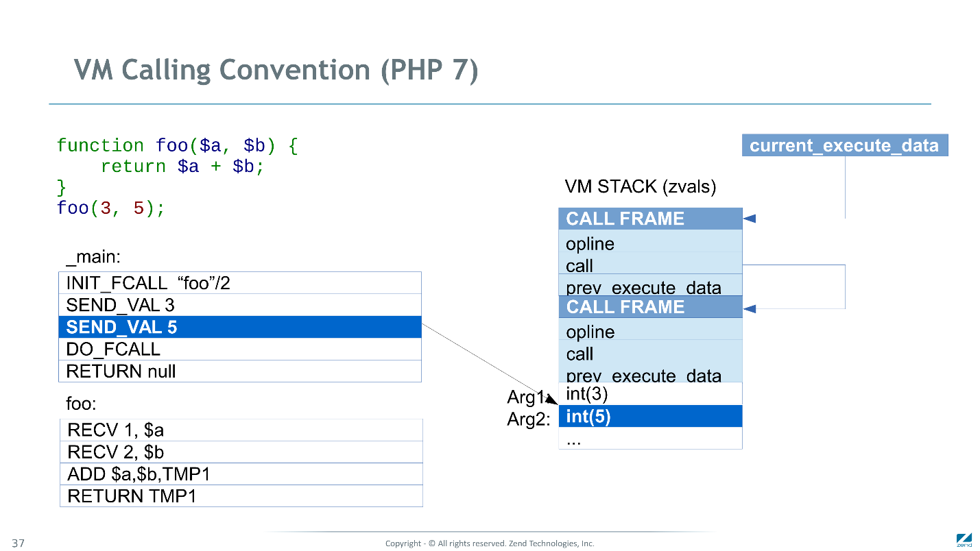Click the RECV 1, $a row
This screenshot has height=551, width=980.
241,430
